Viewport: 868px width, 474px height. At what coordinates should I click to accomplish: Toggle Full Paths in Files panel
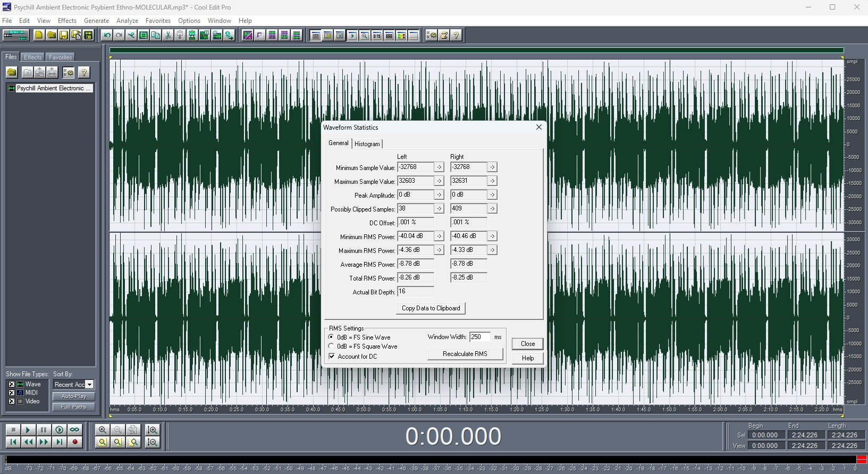click(73, 407)
